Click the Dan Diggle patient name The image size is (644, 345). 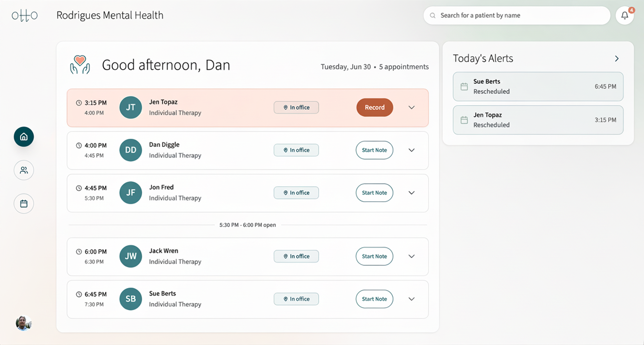[164, 144]
